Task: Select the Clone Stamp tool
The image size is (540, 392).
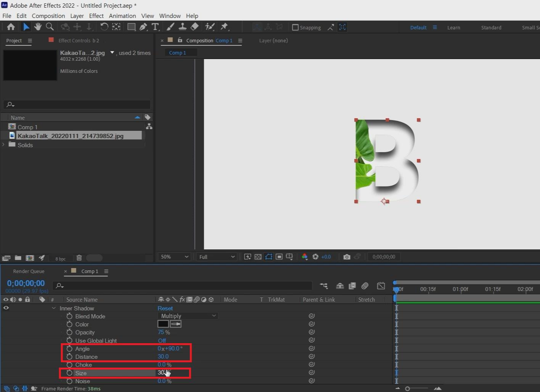Action: 182,27
